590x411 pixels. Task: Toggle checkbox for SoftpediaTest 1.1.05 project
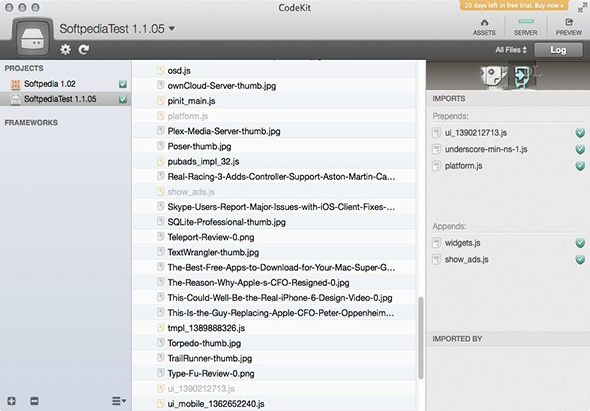point(123,99)
